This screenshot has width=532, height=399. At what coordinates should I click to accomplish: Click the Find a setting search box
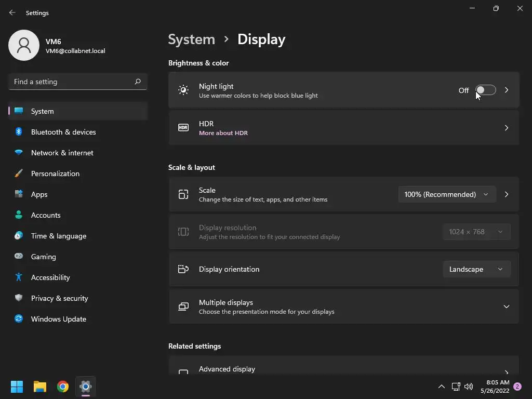click(72, 82)
